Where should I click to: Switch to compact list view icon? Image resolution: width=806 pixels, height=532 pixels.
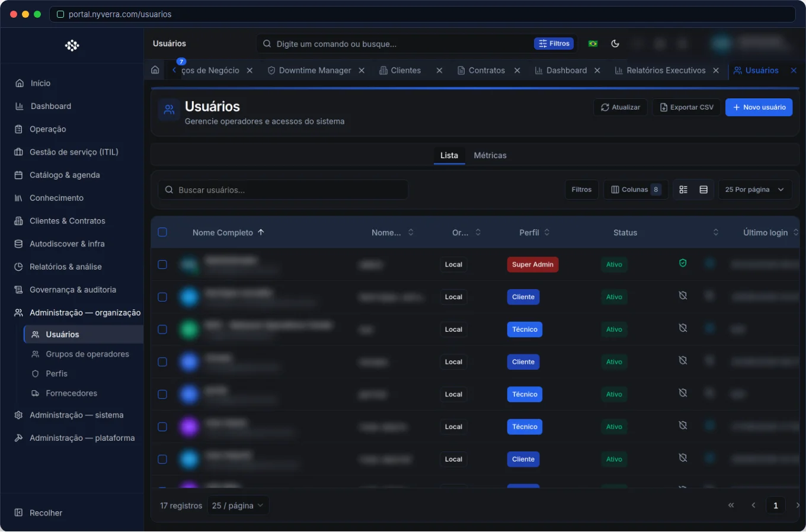(x=703, y=190)
